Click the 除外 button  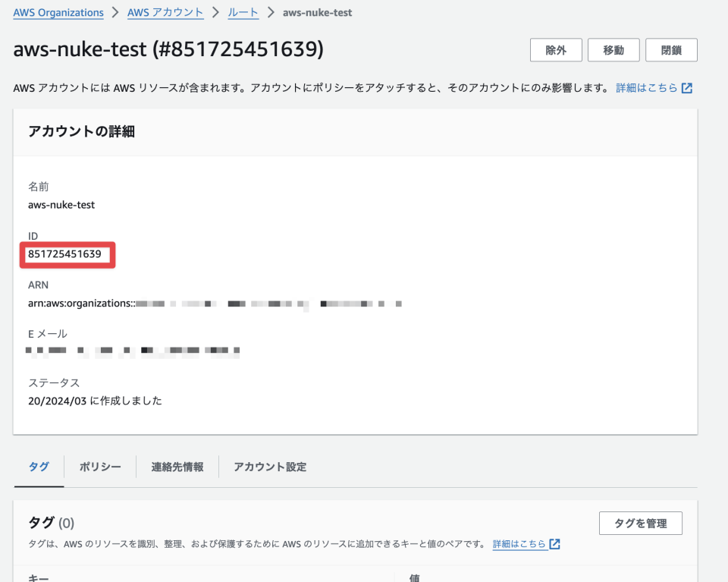556,49
